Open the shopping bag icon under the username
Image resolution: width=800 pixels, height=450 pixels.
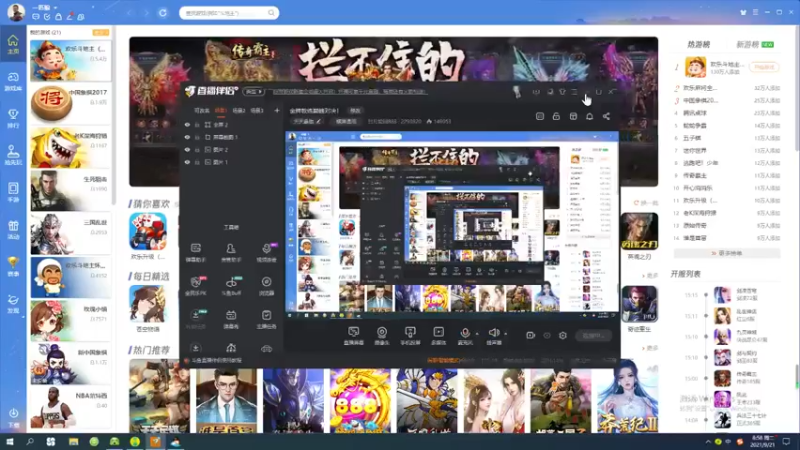[x=58, y=17]
